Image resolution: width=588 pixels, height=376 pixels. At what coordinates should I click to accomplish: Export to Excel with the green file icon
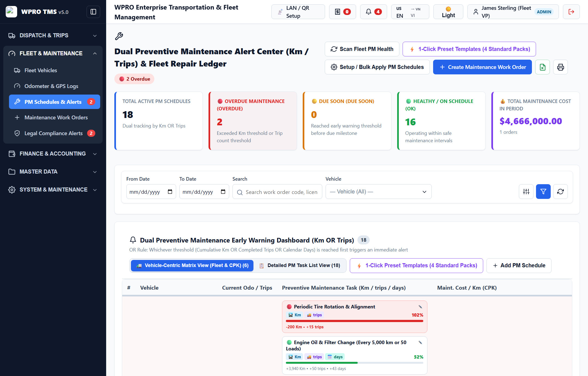542,67
